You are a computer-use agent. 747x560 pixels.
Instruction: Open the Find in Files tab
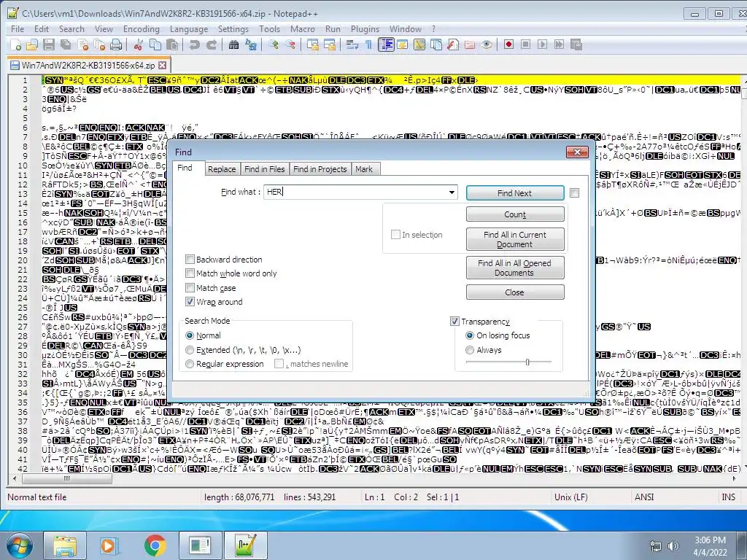[264, 169]
